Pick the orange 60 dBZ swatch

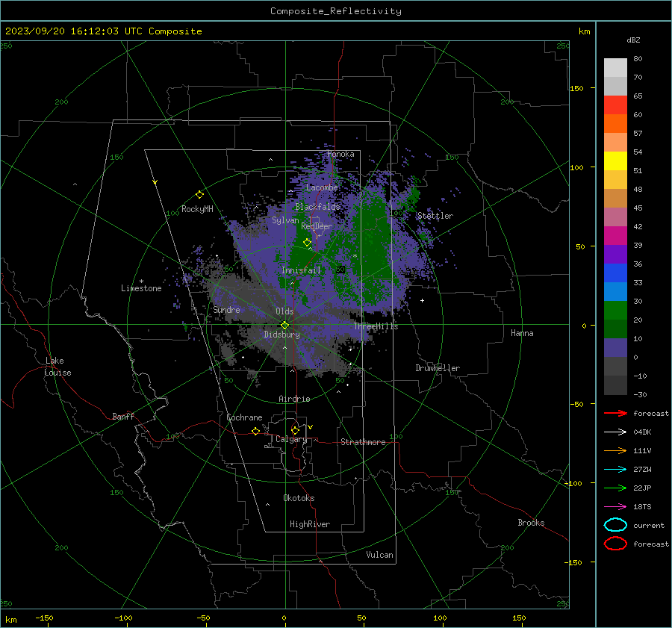(x=615, y=124)
